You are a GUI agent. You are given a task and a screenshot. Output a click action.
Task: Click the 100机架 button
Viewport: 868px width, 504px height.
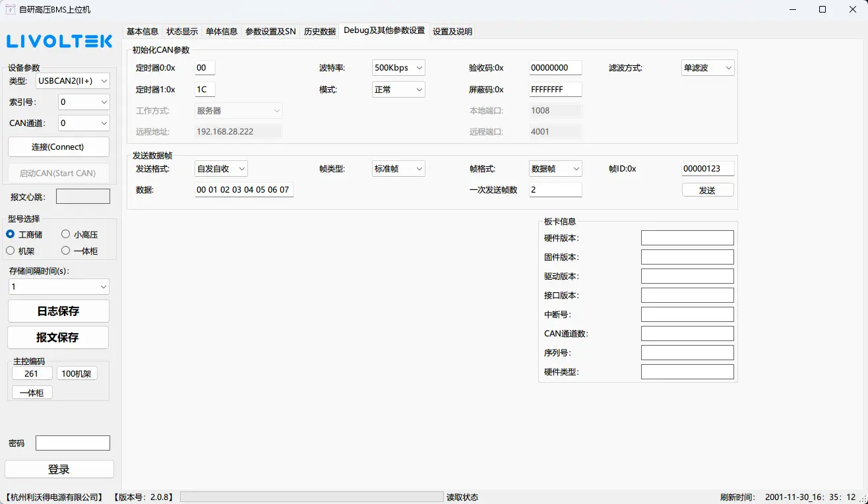click(77, 373)
